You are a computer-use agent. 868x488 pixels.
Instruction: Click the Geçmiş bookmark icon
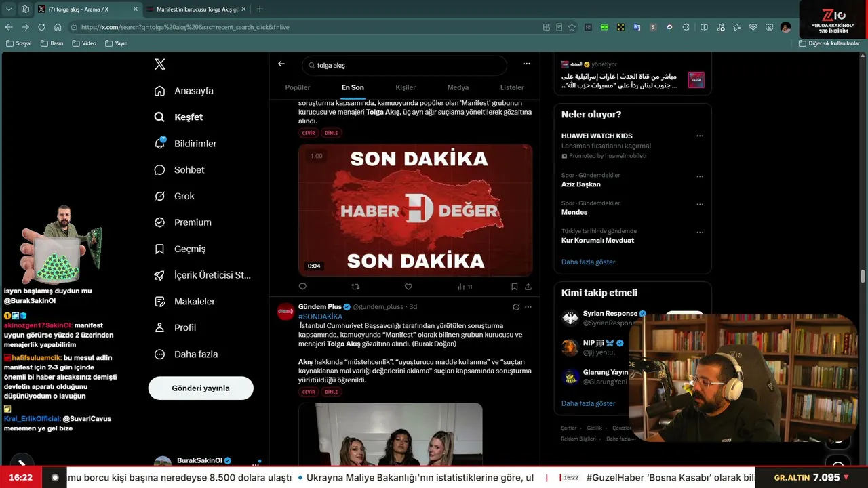(x=159, y=249)
